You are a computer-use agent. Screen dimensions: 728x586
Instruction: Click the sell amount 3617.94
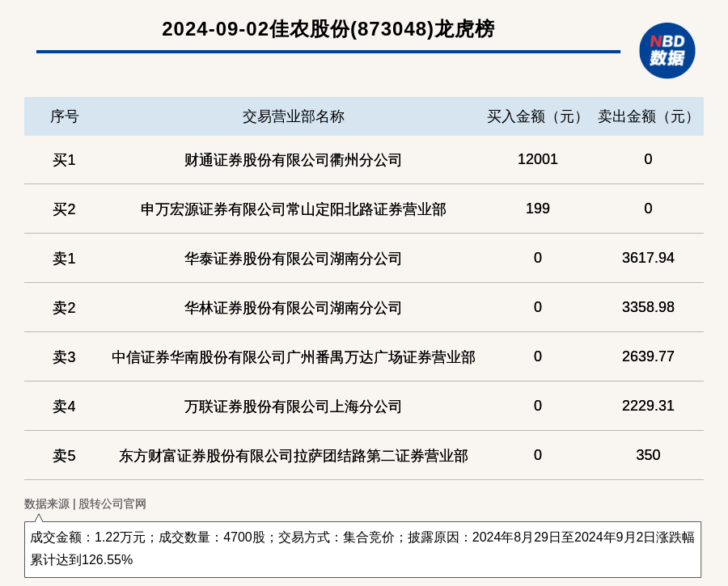point(648,258)
